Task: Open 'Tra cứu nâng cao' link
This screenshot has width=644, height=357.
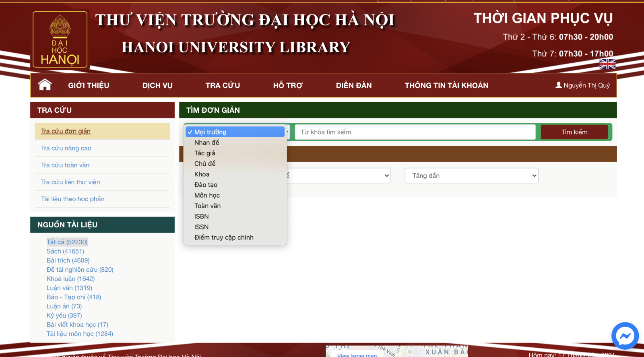Action: point(66,148)
